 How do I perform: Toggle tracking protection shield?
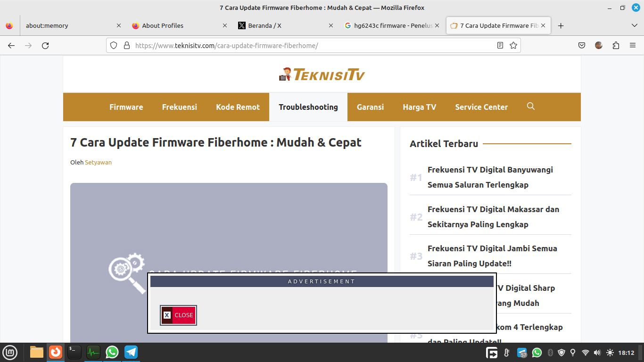pos(113,45)
